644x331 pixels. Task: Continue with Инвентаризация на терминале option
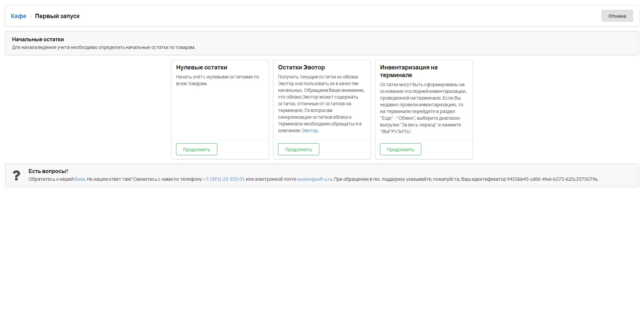(400, 150)
